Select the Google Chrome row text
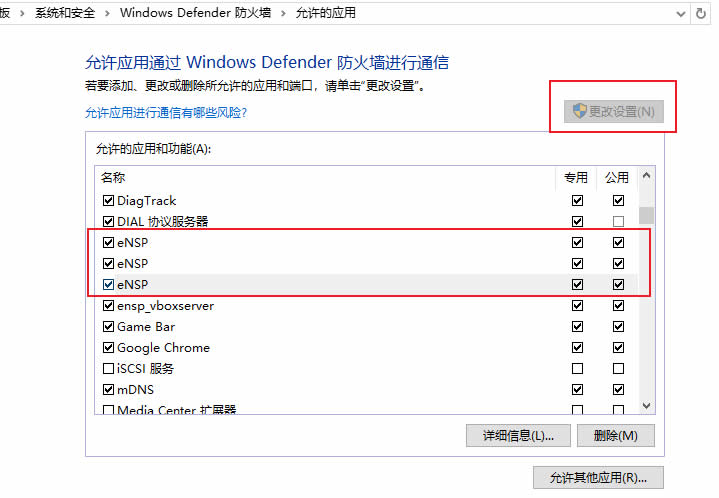Screen dimensions: 719x498 coord(163,348)
